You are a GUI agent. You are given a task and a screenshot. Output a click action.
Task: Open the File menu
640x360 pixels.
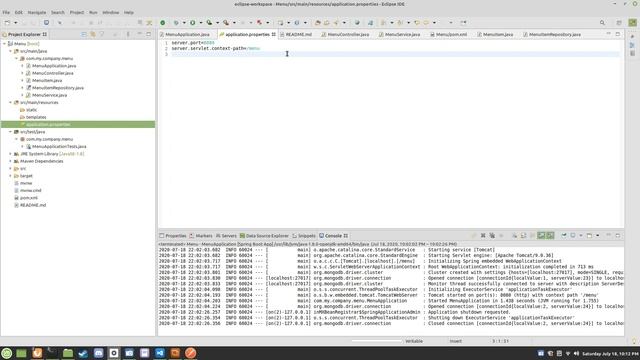point(6,13)
